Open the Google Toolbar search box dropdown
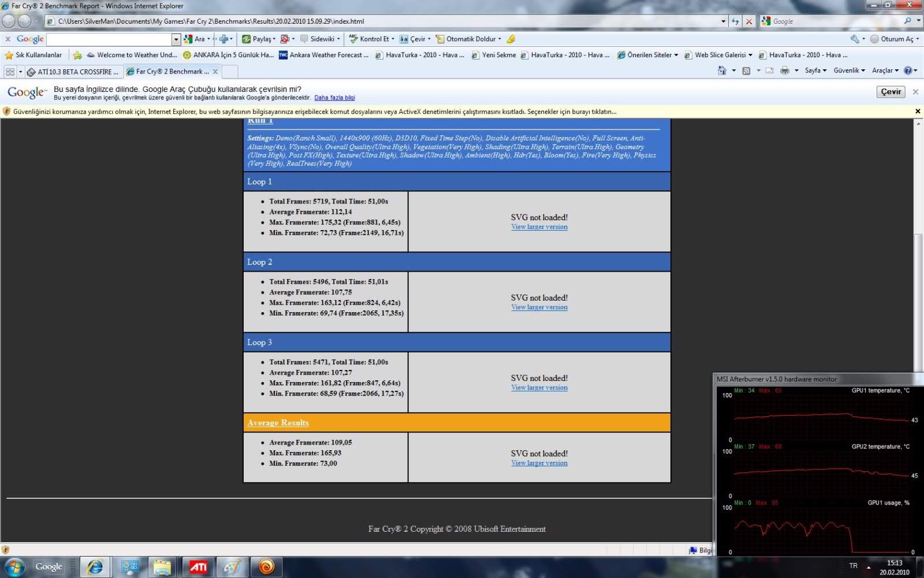The height and width of the screenshot is (578, 924). pyautogui.click(x=176, y=39)
